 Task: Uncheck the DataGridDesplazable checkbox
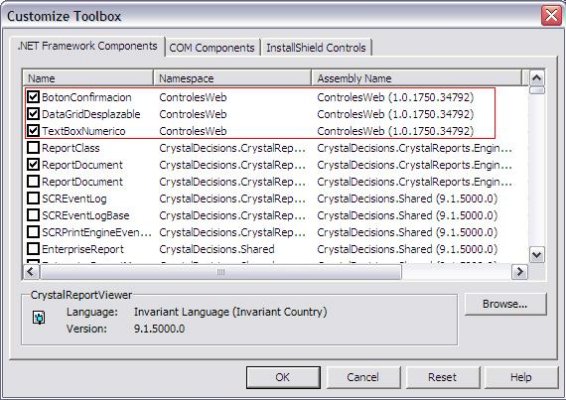click(33, 114)
